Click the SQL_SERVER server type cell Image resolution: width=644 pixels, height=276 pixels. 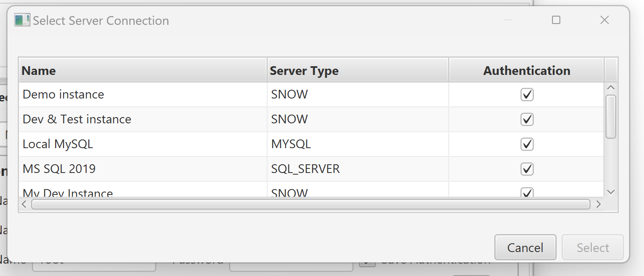click(305, 169)
